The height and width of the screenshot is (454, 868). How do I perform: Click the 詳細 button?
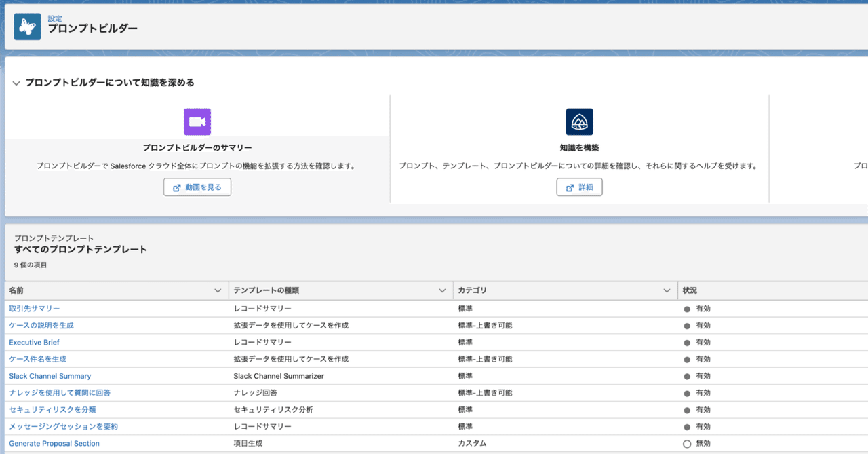click(580, 187)
